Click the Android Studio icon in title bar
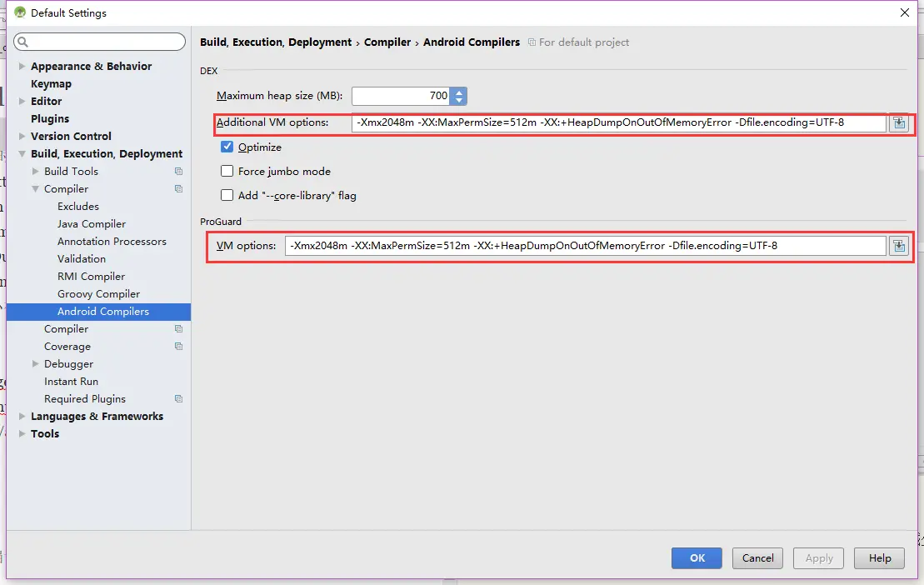Screen dimensions: 924x585 [x=20, y=12]
